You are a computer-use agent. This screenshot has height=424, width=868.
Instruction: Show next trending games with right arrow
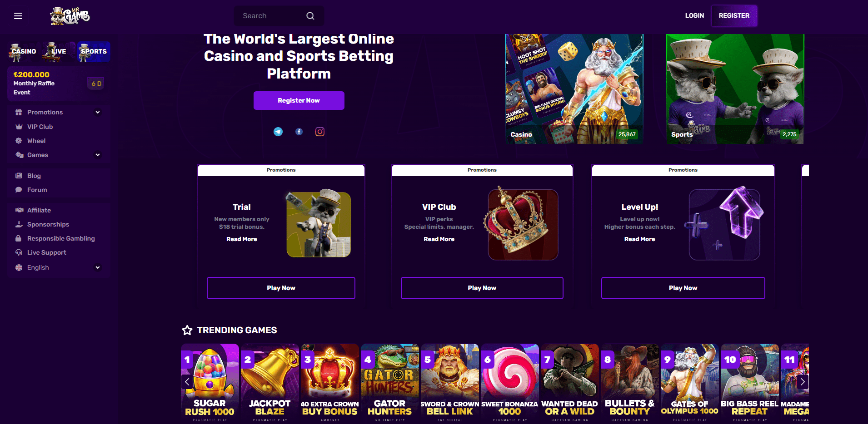tap(803, 382)
